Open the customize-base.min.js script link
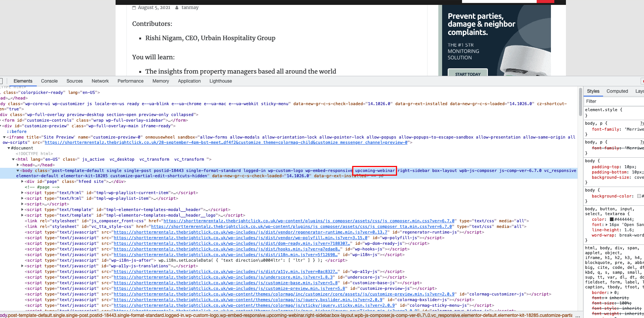This screenshot has height=318, width=644. (226, 283)
